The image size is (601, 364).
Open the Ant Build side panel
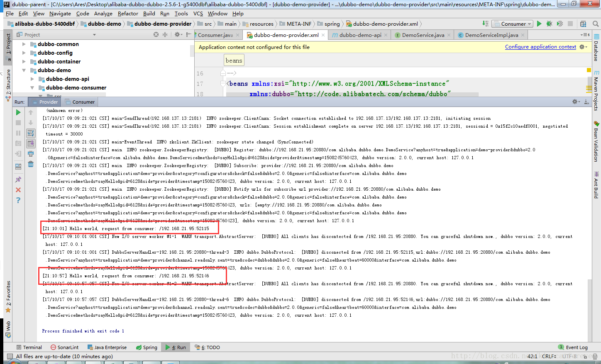coord(596,185)
